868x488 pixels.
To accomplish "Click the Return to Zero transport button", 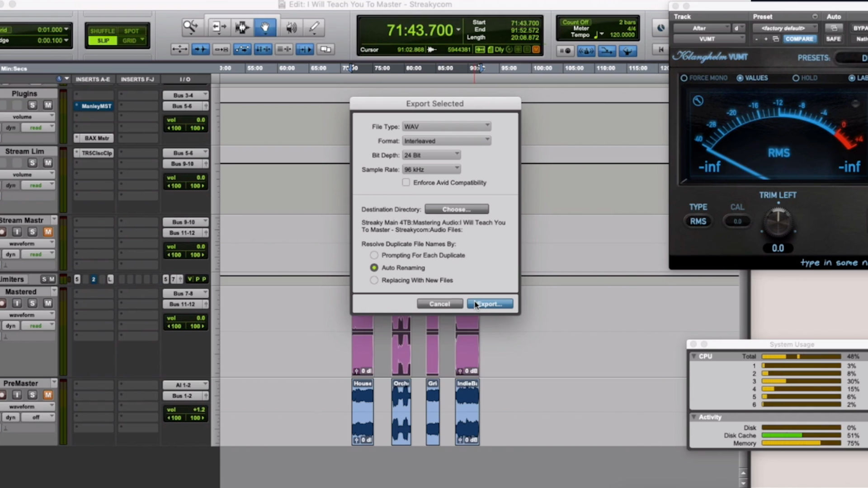I will (x=661, y=50).
